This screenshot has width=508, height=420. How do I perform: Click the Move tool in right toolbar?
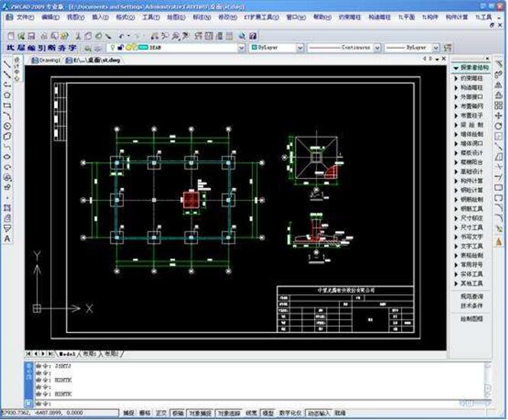click(499, 115)
